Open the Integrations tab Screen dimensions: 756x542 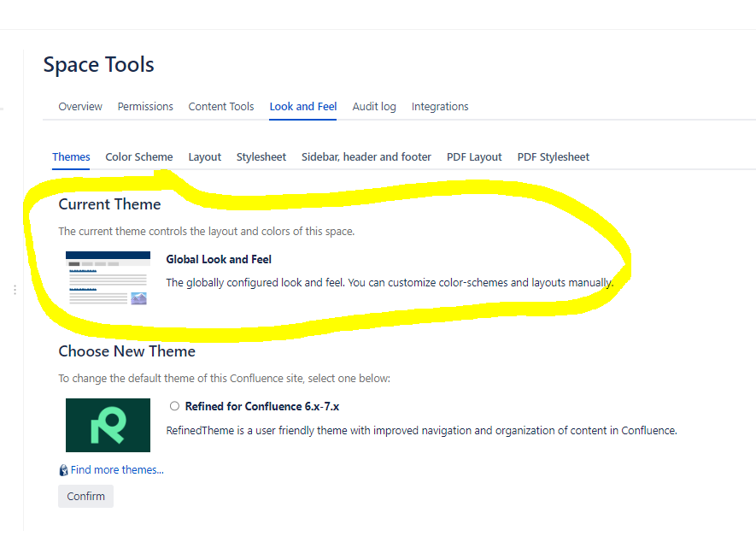pos(440,107)
